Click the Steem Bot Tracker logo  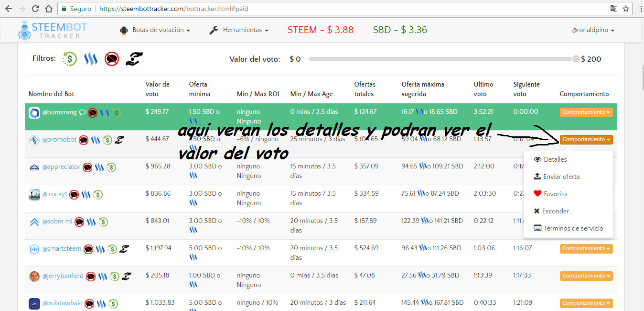point(53,30)
